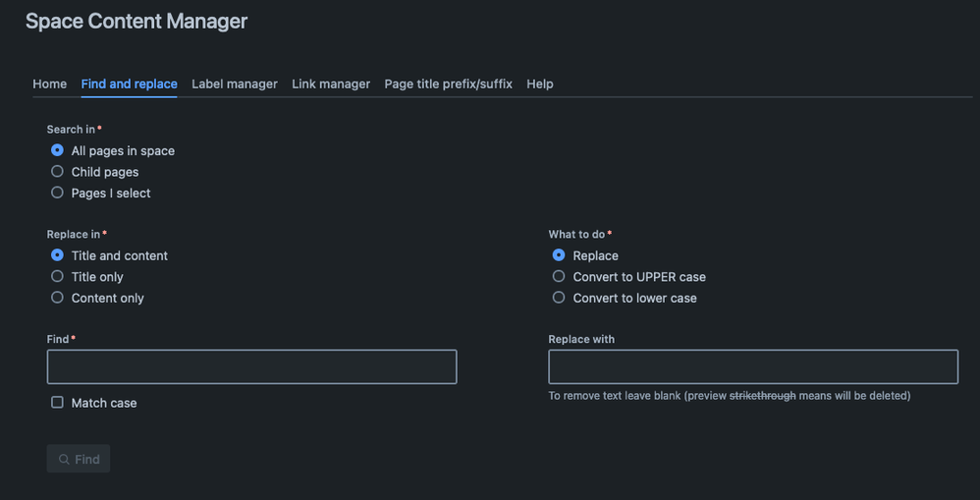980x500 pixels.
Task: Select Pages I select option
Action: (x=57, y=193)
